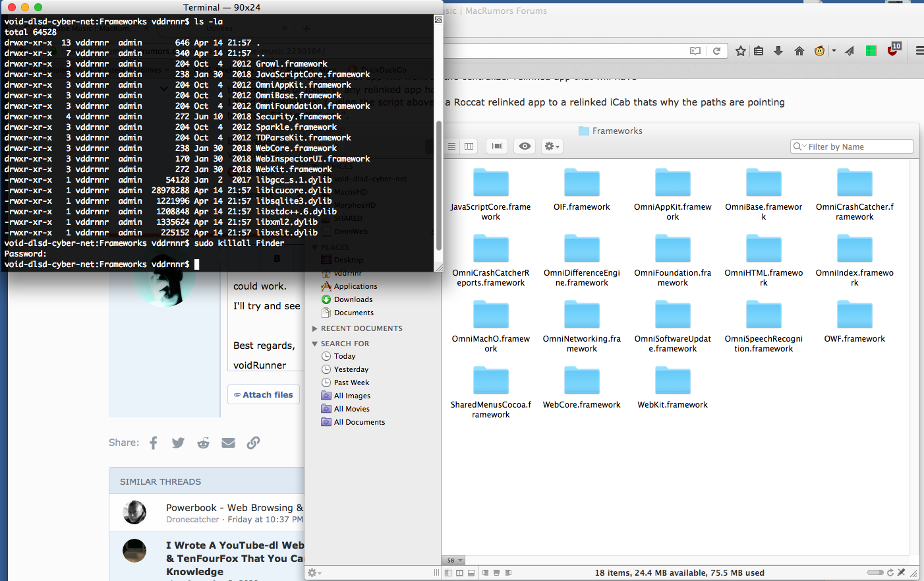Open the Powerbook - Web Browsing thread link

tap(235, 508)
